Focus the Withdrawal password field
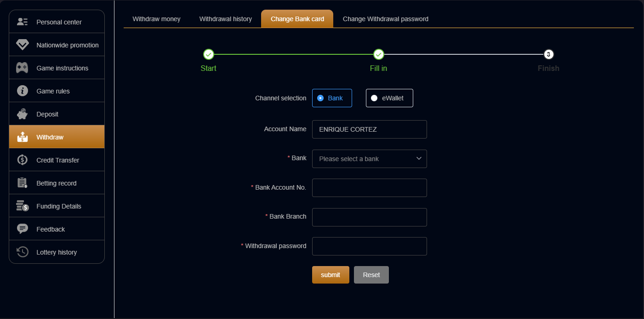 369,246
